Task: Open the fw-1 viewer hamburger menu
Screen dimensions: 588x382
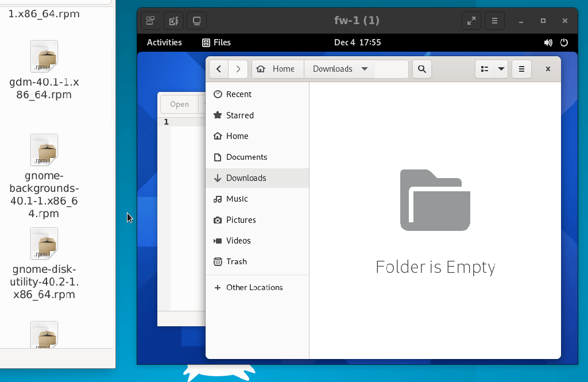Action: 494,21
